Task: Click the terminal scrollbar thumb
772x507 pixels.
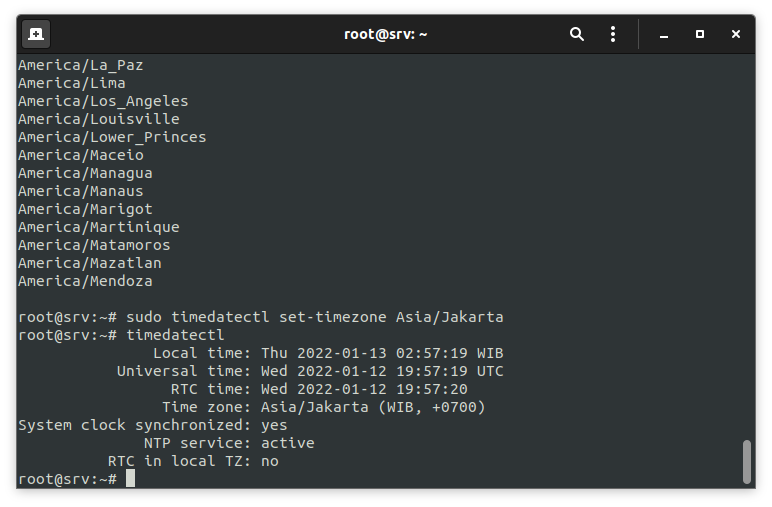Action: (746, 461)
